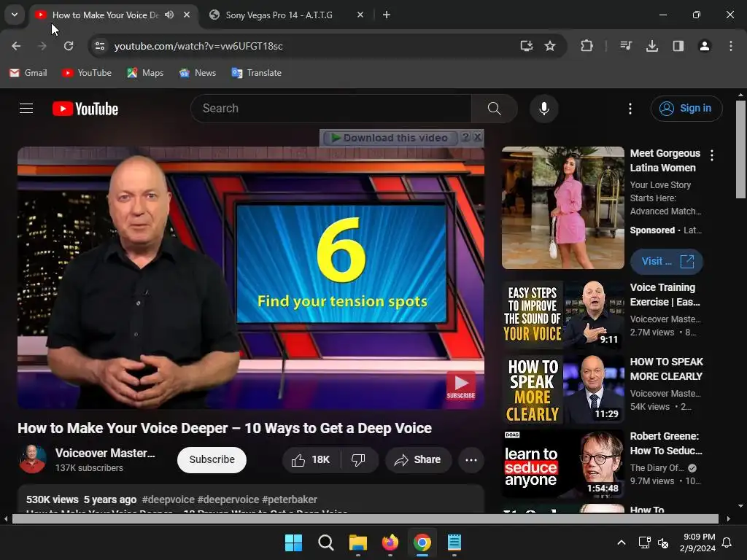747x560 pixels.
Task: Open Maps bookmark
Action: click(145, 73)
